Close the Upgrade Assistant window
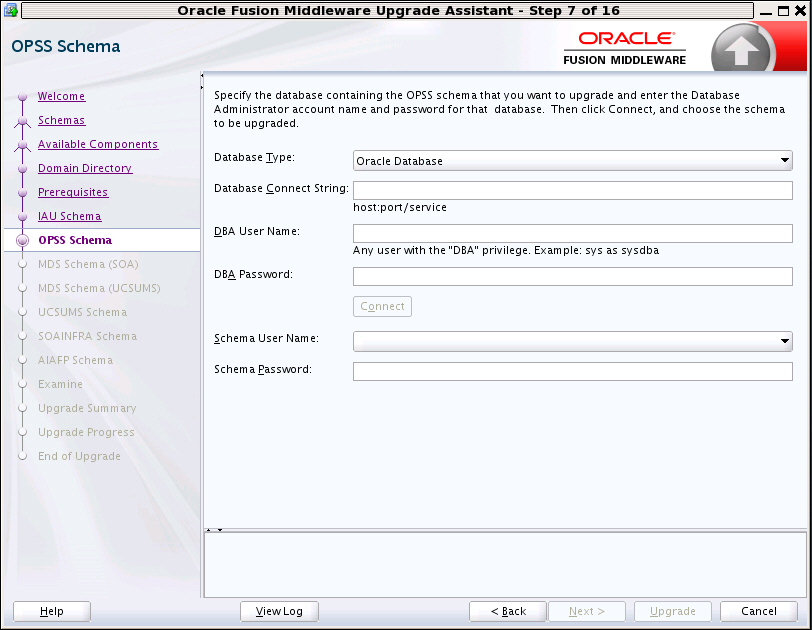Viewport: 812px width, 630px height. pyautogui.click(x=800, y=11)
